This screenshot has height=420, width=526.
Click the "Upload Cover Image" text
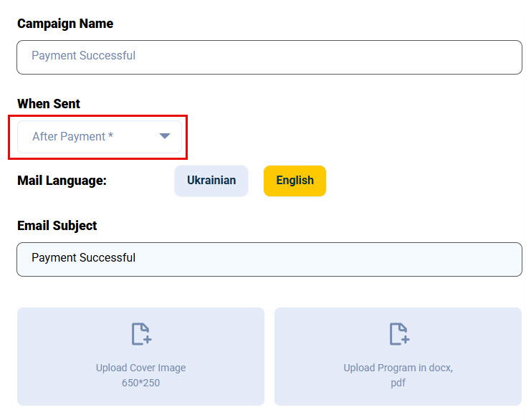140,368
